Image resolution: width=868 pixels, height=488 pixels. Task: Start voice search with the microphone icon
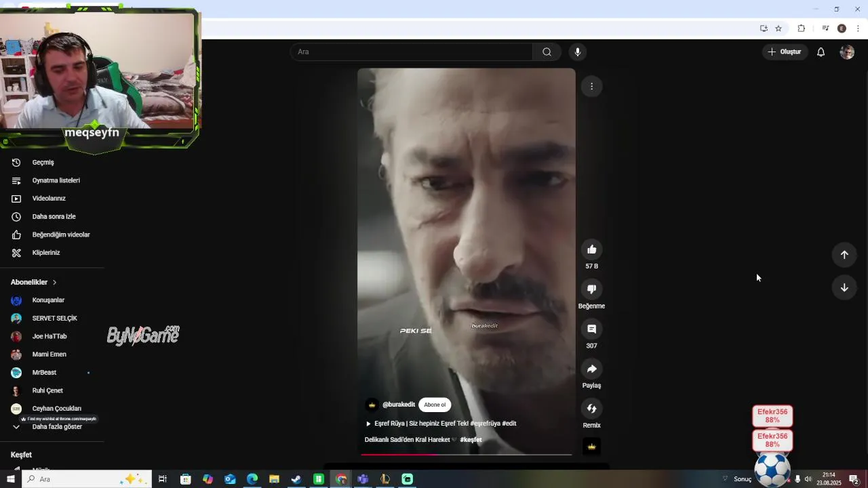578,52
